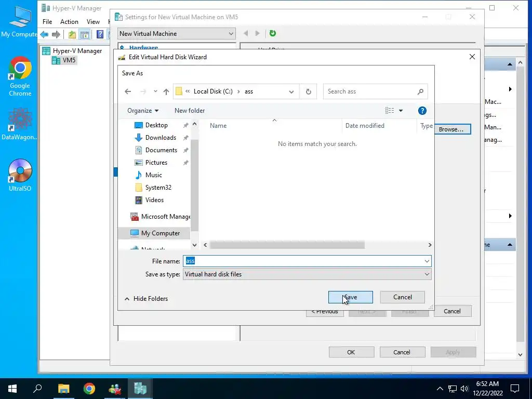Sort by the Name column header
Viewport: 532px width, 399px height.
click(218, 126)
